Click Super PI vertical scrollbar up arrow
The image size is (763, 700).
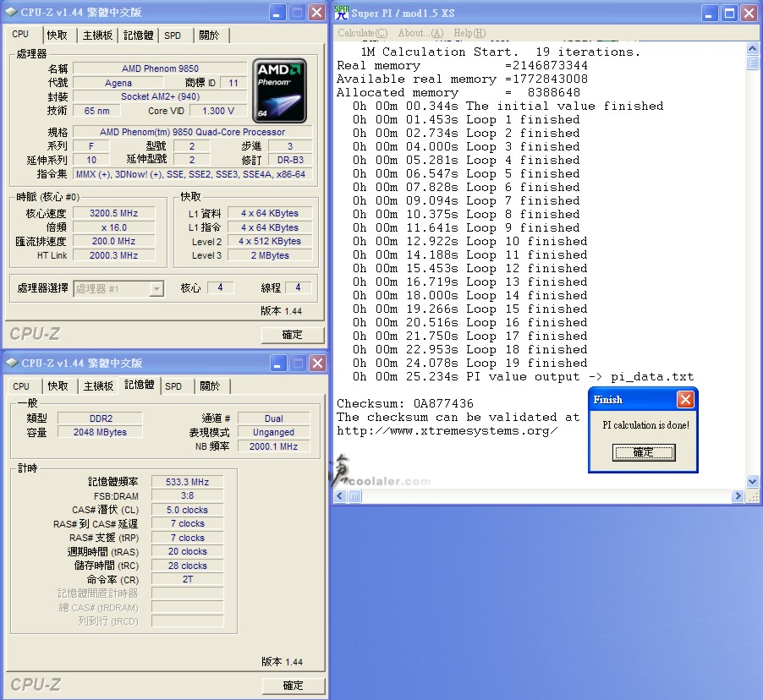click(752, 49)
